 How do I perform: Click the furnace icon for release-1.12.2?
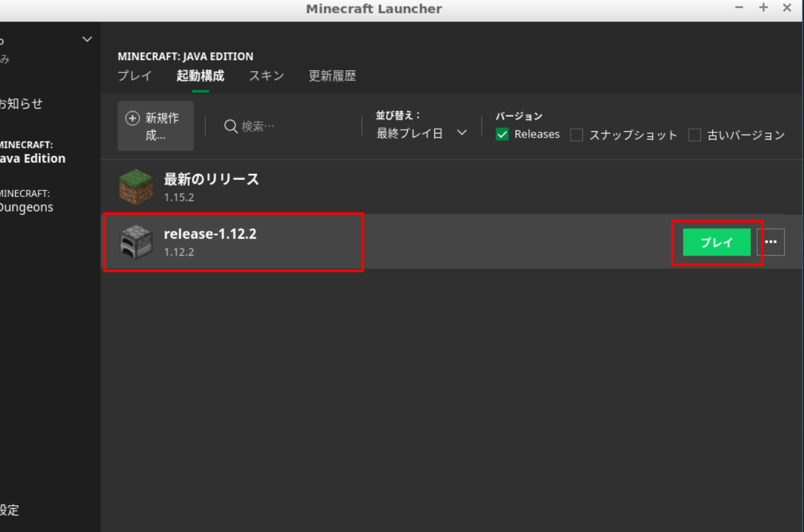pyautogui.click(x=136, y=242)
